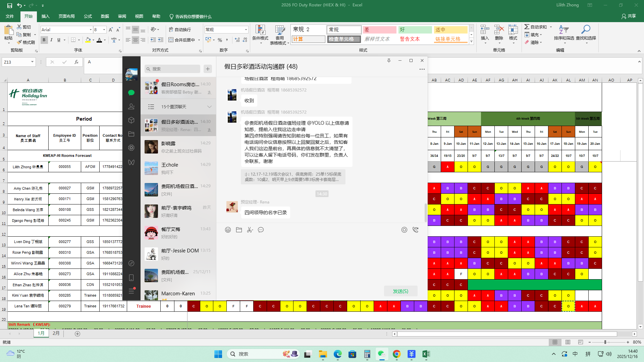Click the 发送(S) send button
Image resolution: width=644 pixels, height=362 pixels.
400,291
